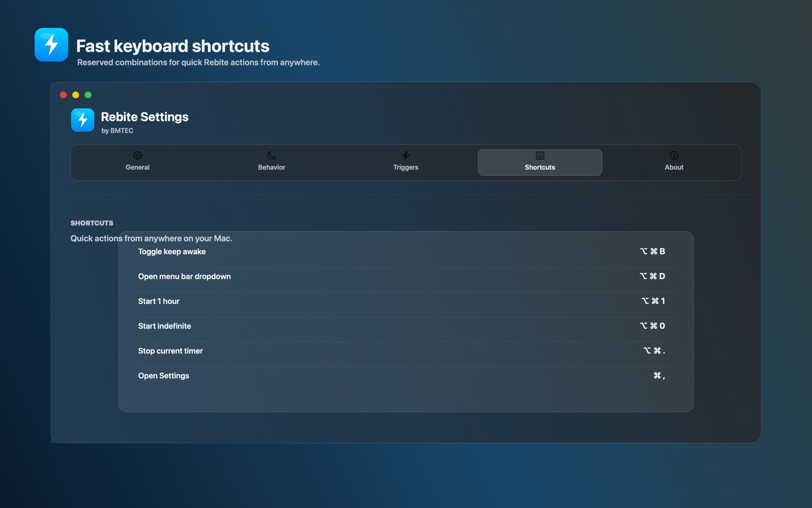Screen dimensions: 812x508
Task: Click the ⌘, shortcut for Open Settings
Action: tap(659, 376)
